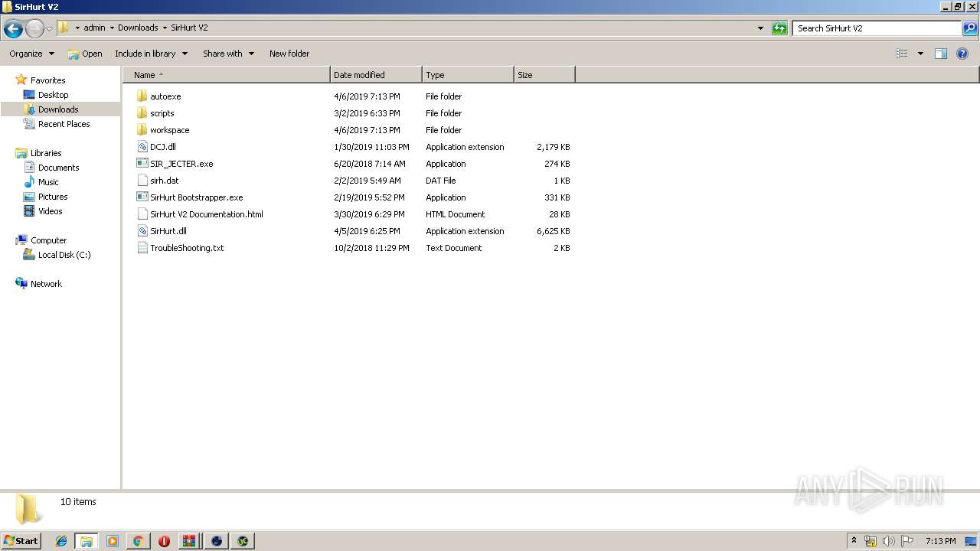Click New folder button
This screenshot has height=551, width=980.
tap(289, 54)
